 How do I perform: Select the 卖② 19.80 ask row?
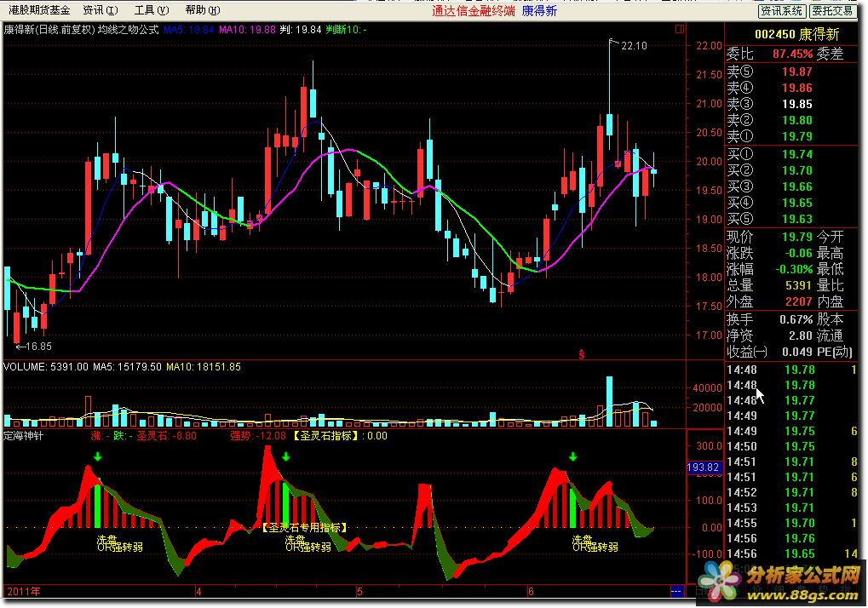tap(791, 120)
